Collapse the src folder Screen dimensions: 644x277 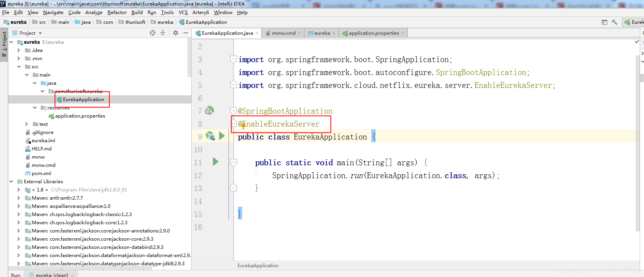click(18, 66)
